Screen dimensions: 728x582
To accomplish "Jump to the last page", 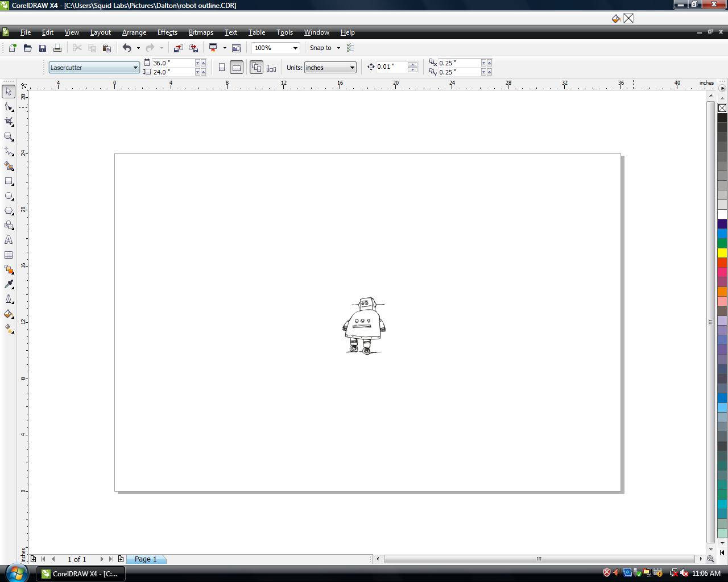I will click(111, 559).
